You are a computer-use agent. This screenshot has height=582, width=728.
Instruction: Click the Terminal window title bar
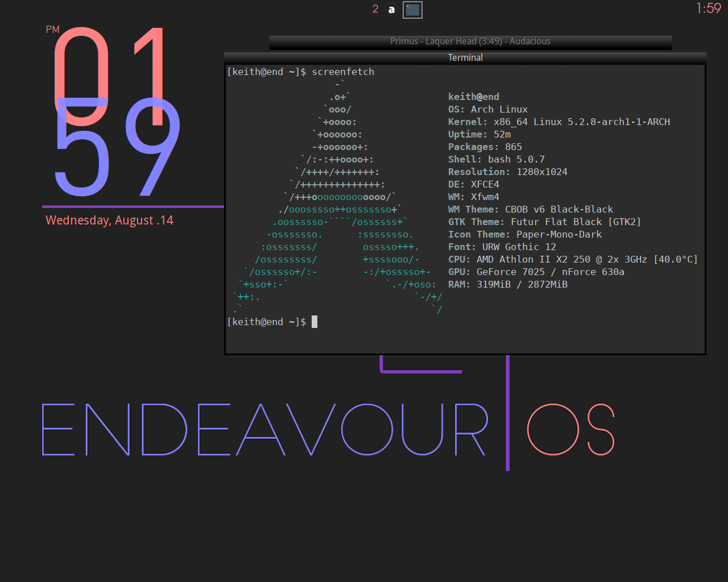click(465, 57)
